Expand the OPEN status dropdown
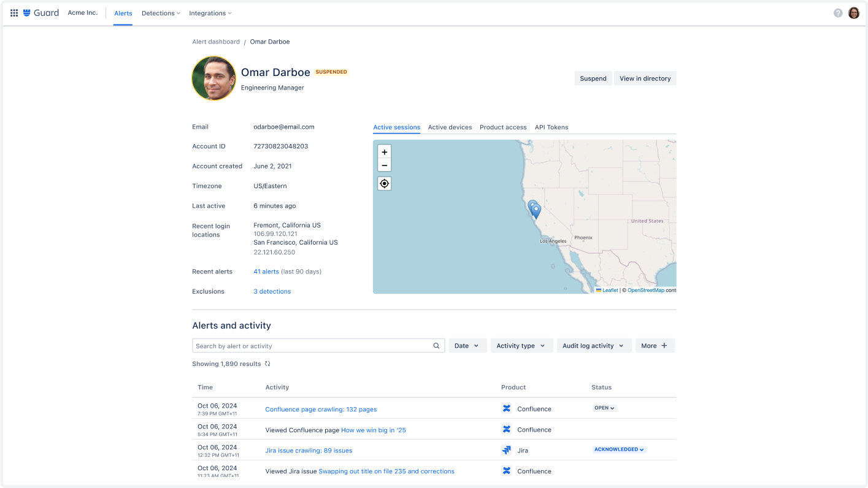The height and width of the screenshot is (488, 868). point(604,408)
